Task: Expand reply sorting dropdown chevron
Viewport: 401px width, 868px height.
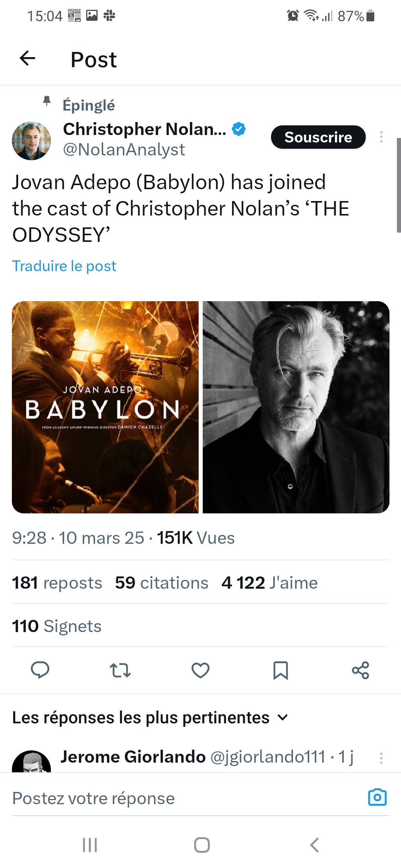Action: click(283, 718)
